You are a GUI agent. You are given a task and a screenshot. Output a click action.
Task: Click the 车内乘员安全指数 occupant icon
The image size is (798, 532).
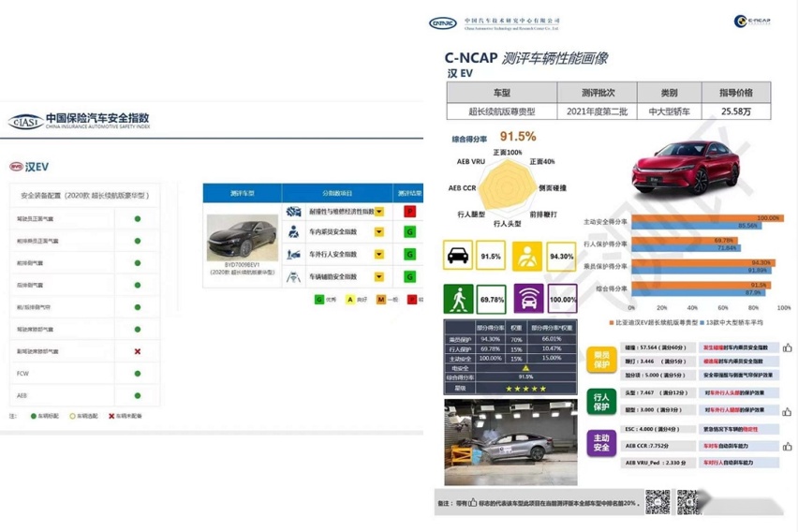click(294, 231)
